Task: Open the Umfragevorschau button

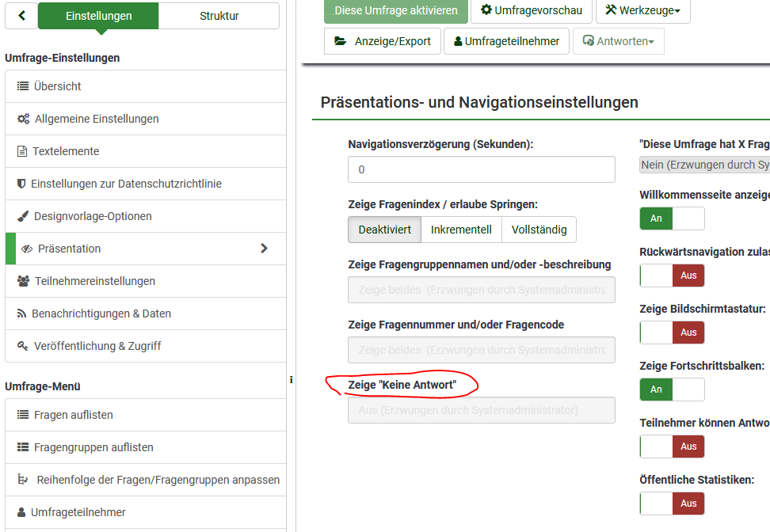Action: click(x=532, y=10)
